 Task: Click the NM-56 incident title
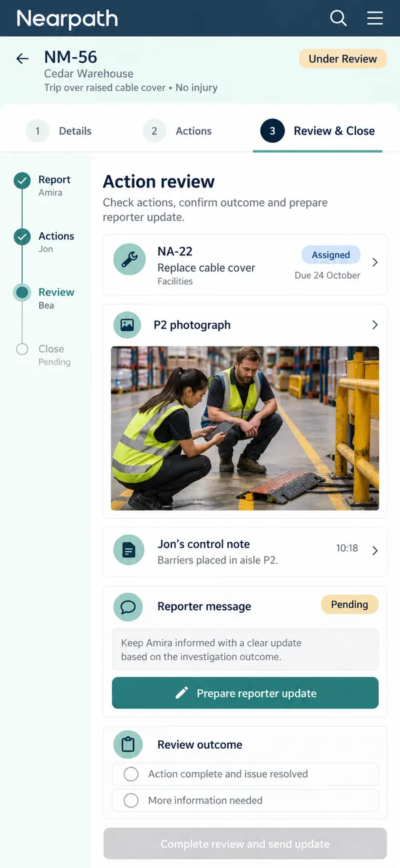71,57
